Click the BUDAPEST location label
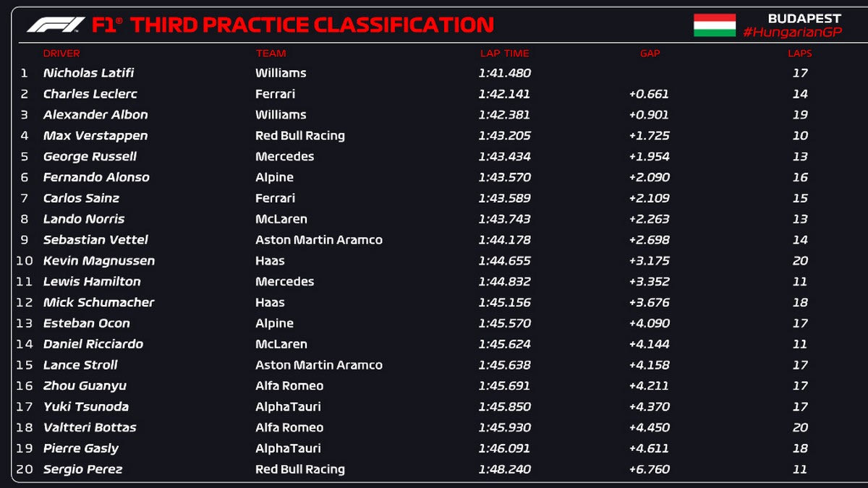The width and height of the screenshot is (868, 488). [804, 18]
